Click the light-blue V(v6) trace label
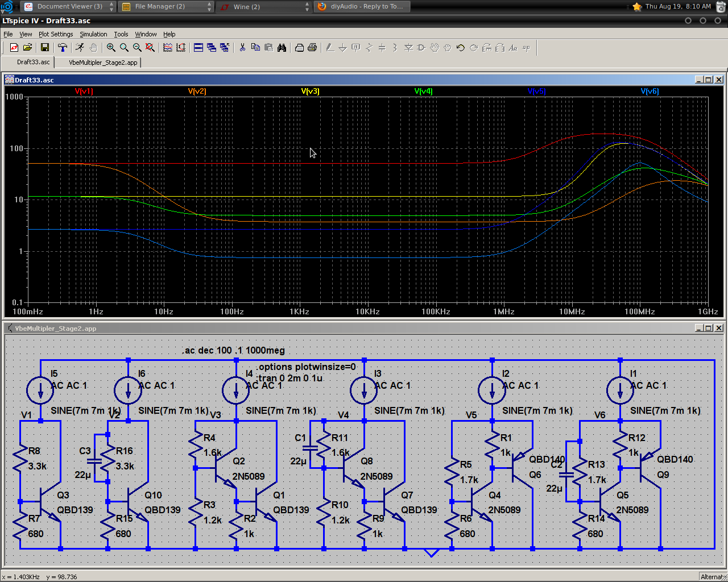 [650, 91]
